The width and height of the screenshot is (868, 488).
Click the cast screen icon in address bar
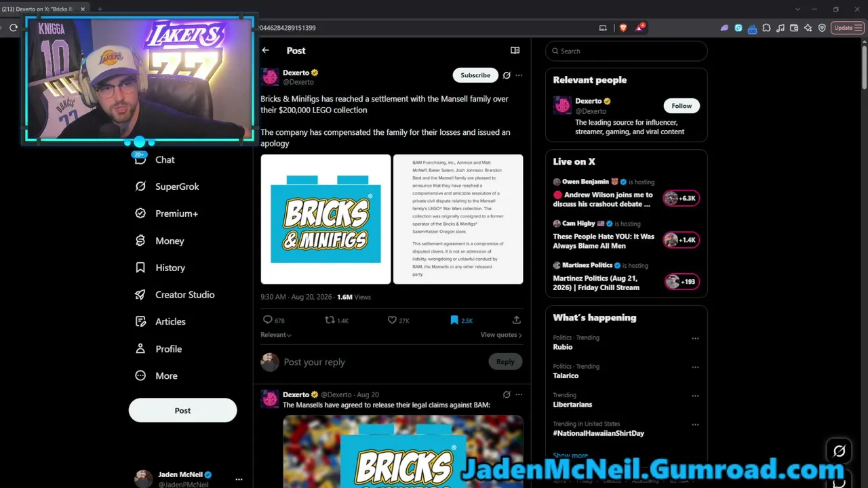(603, 28)
